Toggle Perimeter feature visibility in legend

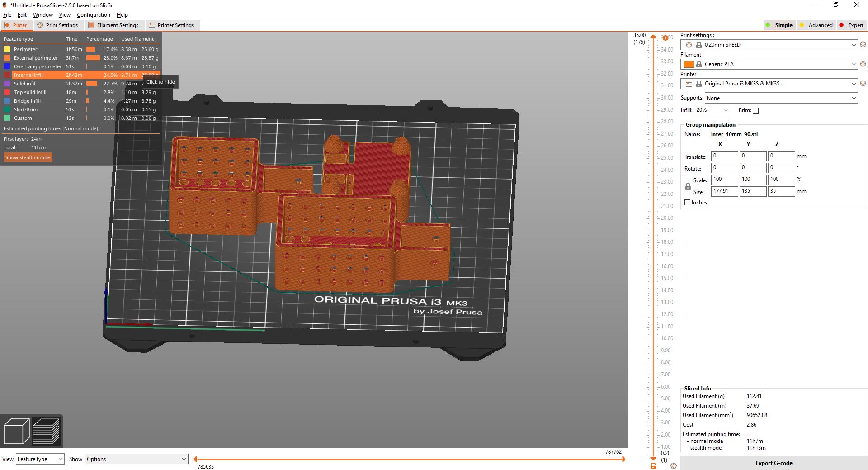click(x=81, y=49)
